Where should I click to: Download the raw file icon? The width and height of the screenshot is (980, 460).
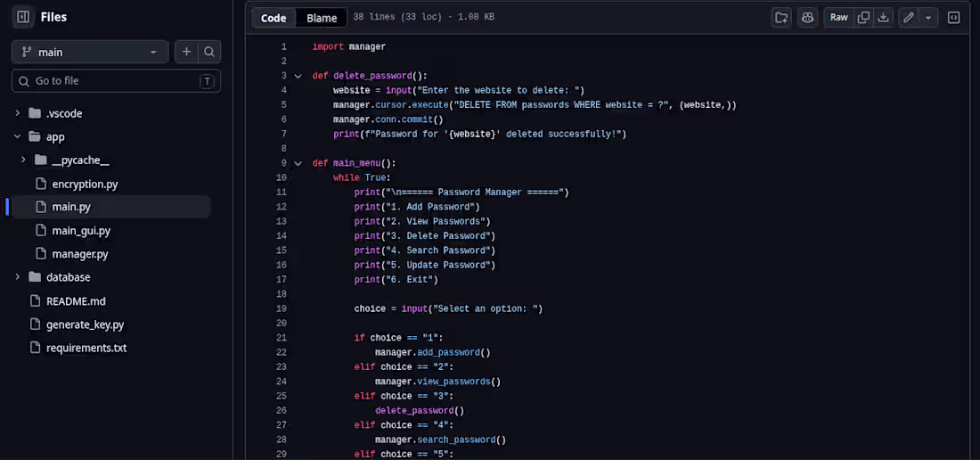[x=883, y=18]
